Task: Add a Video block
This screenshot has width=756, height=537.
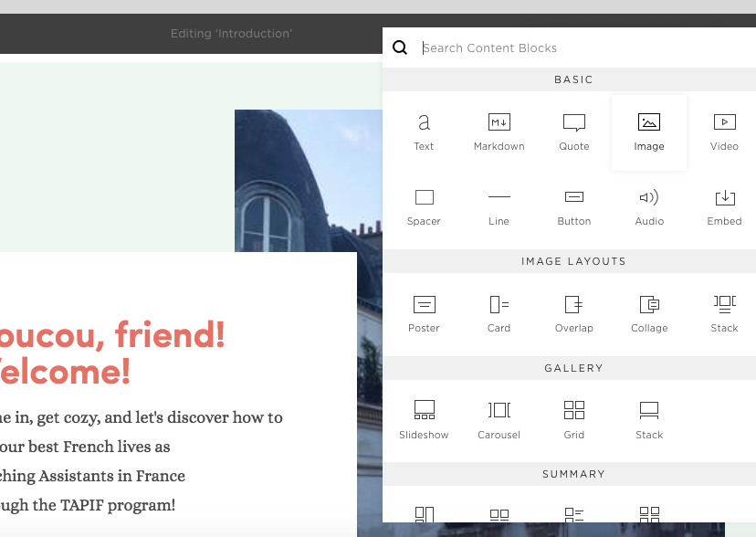Action: coord(724,132)
